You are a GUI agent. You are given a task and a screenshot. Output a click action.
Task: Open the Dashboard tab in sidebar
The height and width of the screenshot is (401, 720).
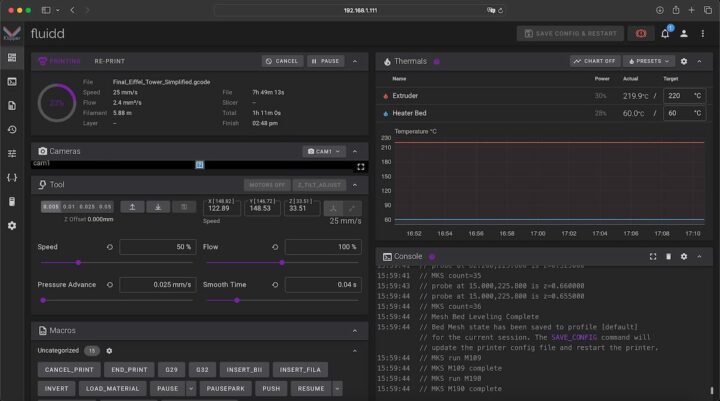(12, 57)
